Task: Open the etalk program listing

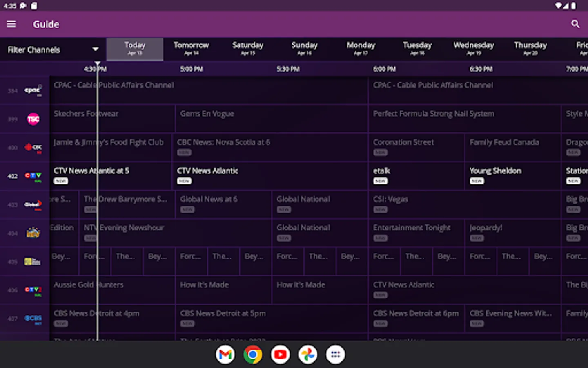Action: click(x=416, y=176)
